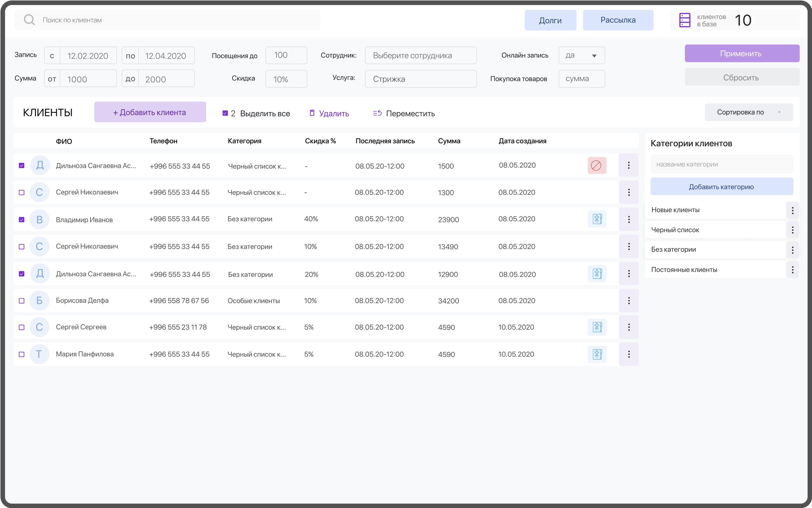
Task: Click the blacklist ban icon for Дильноза
Action: (597, 165)
